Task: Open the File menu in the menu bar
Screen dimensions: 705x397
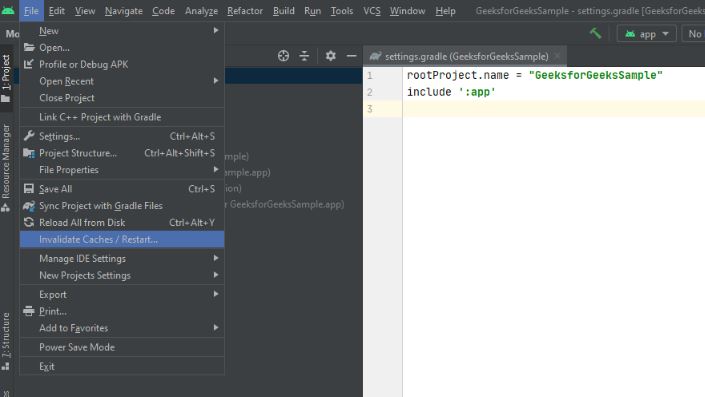Action: tap(31, 10)
